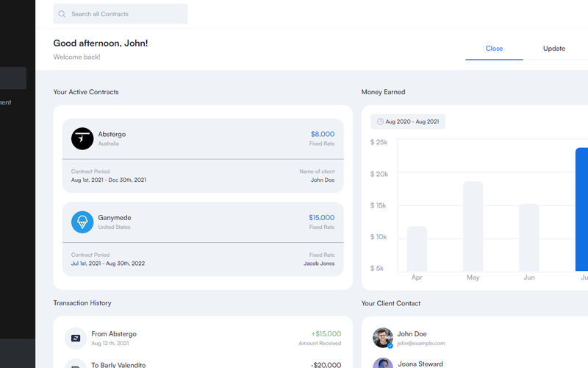Open John Doe client contact
Image resolution: width=588 pixels, height=368 pixels.
pyautogui.click(x=412, y=334)
